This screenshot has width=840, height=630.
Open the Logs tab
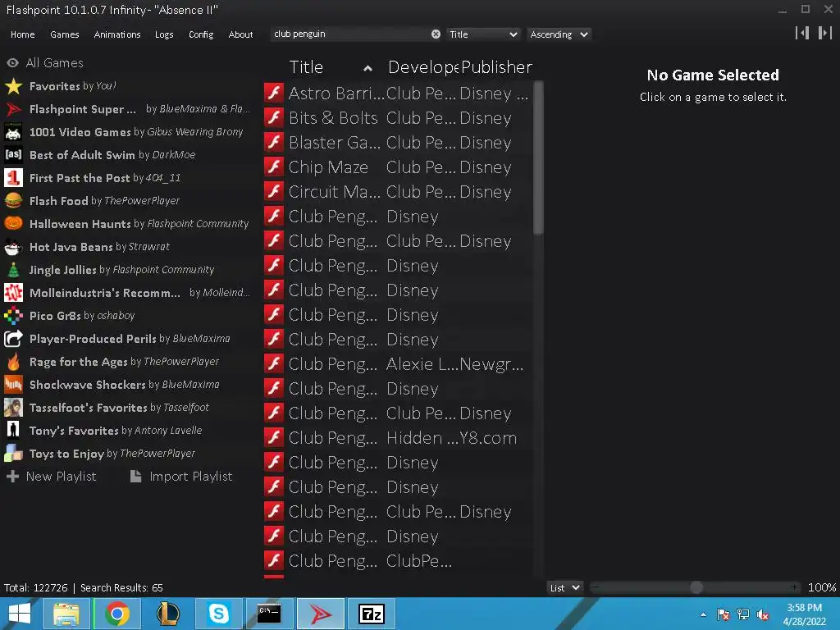[164, 34]
